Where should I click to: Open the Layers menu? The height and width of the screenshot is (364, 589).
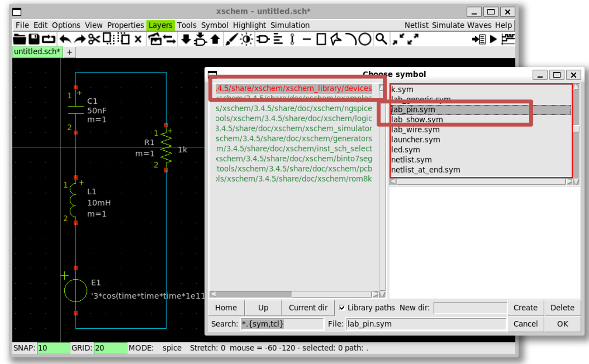[160, 25]
